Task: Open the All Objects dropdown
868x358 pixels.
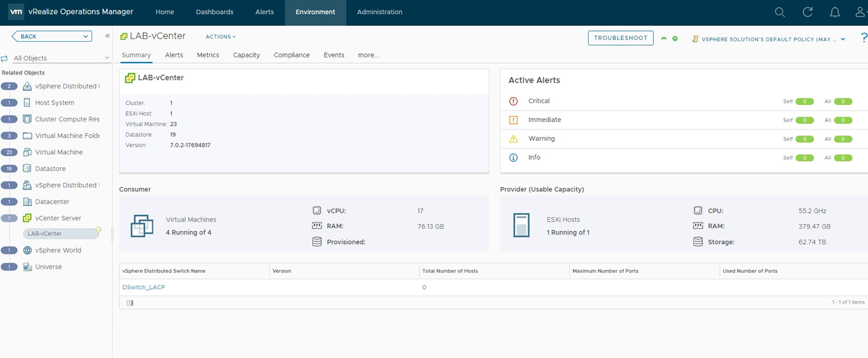Action: pyautogui.click(x=61, y=58)
